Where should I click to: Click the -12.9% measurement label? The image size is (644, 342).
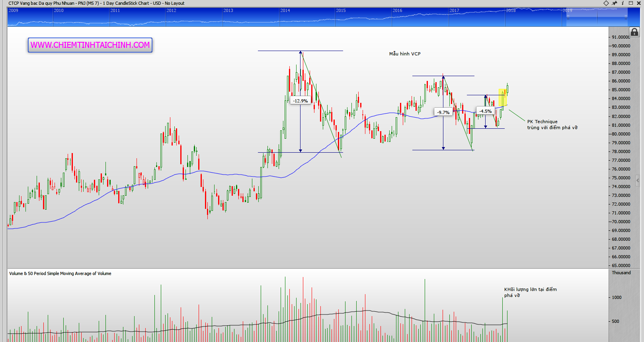pyautogui.click(x=301, y=101)
